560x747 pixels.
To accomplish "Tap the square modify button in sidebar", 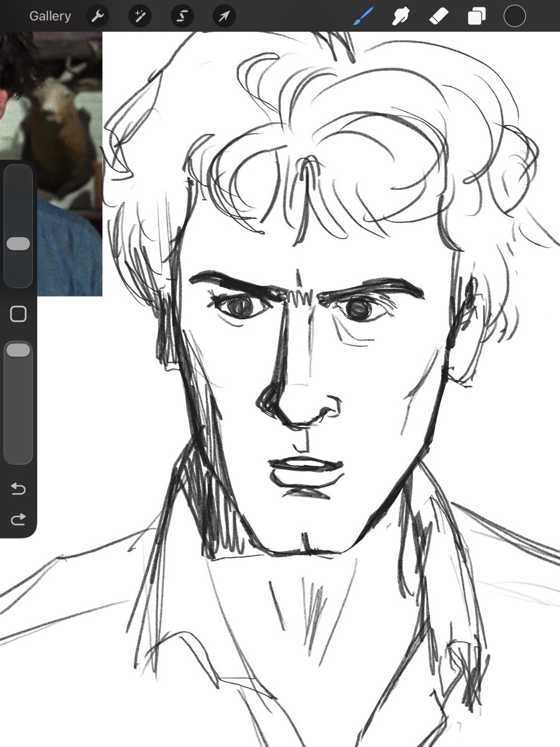I will click(x=18, y=314).
